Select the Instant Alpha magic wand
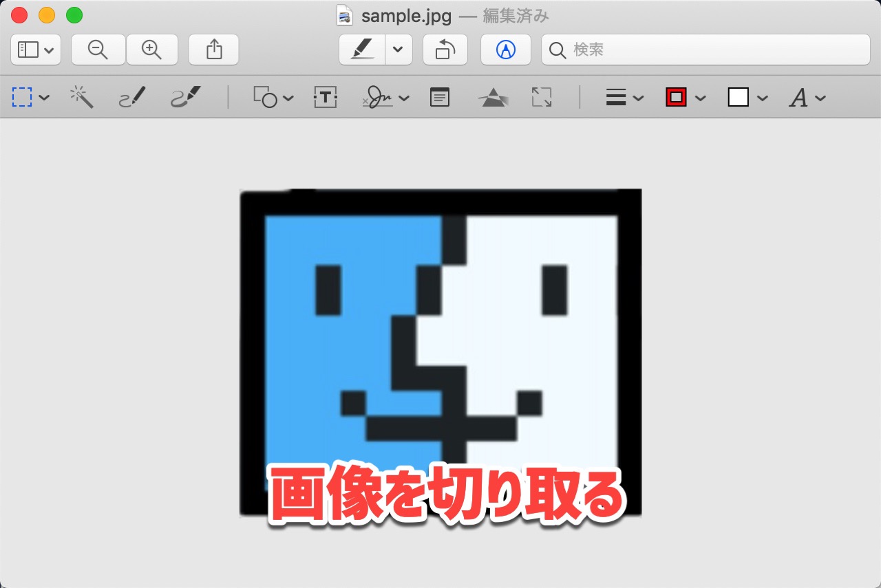881x588 pixels. 82,97
